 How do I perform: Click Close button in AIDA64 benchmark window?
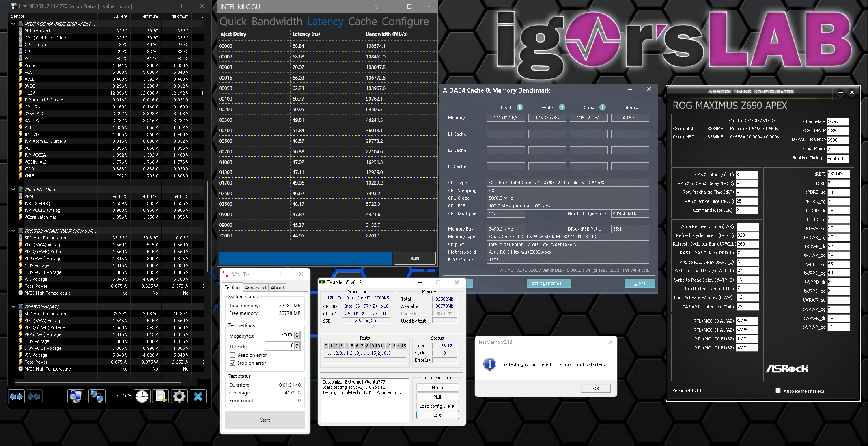640,283
